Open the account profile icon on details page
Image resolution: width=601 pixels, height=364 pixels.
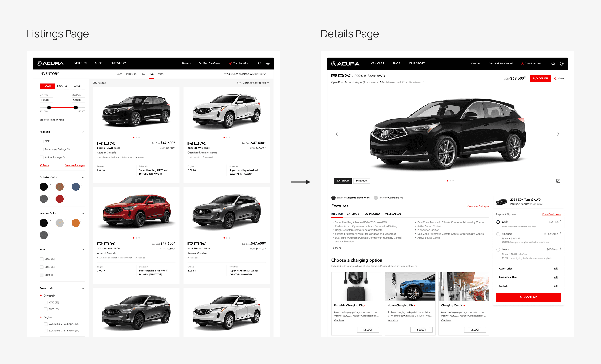562,64
